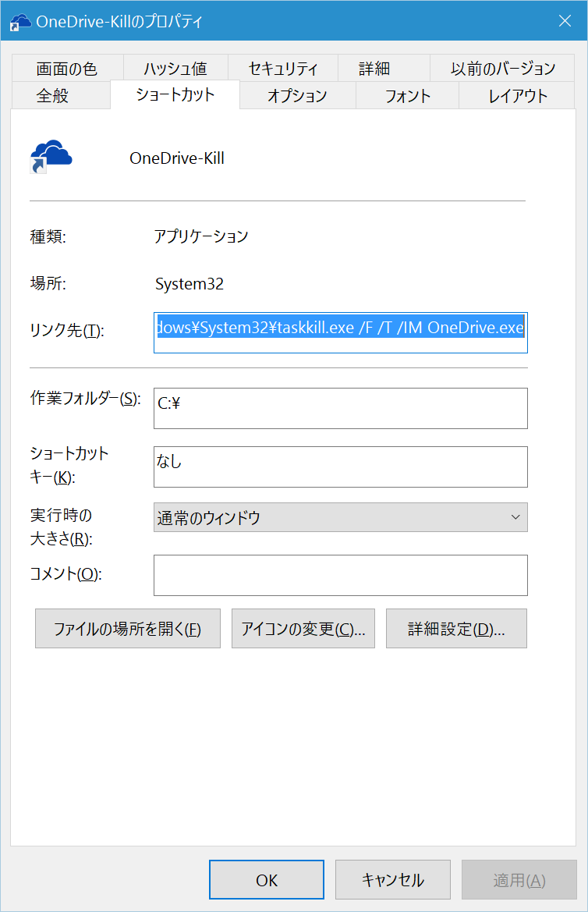Select the 作業フォルダー text field

[341, 408]
